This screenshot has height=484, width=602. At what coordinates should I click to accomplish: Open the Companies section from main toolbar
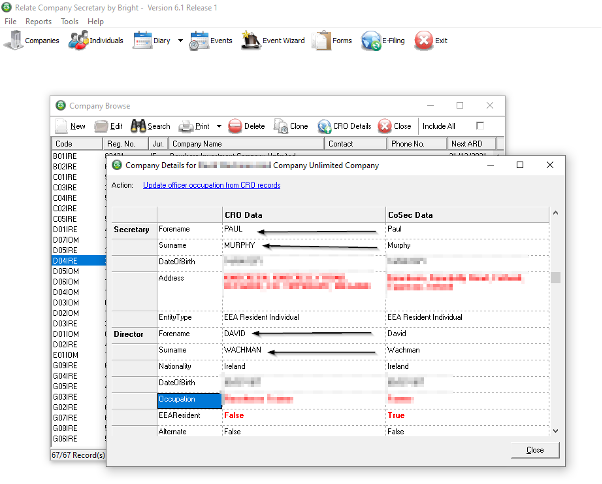pos(31,40)
